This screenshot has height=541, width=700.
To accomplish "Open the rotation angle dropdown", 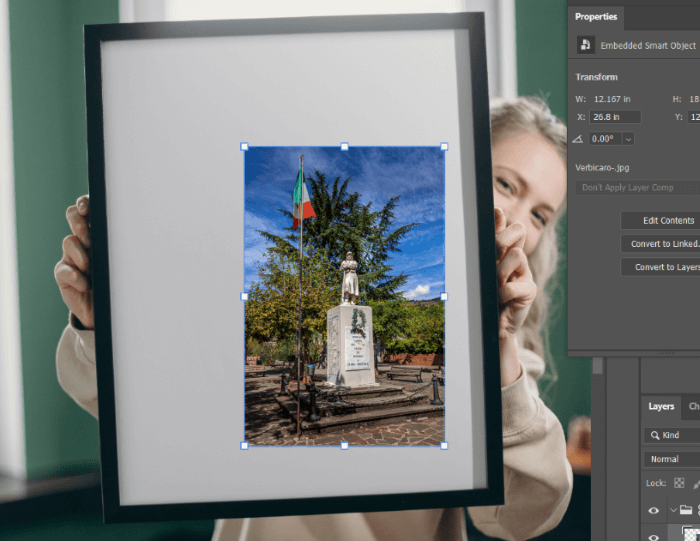I will pos(628,139).
